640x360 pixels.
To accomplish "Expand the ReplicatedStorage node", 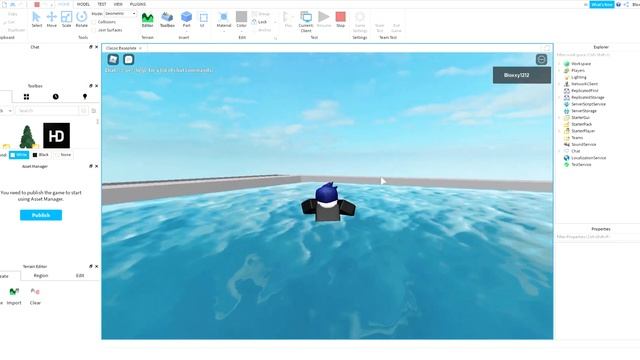I will tap(560, 98).
